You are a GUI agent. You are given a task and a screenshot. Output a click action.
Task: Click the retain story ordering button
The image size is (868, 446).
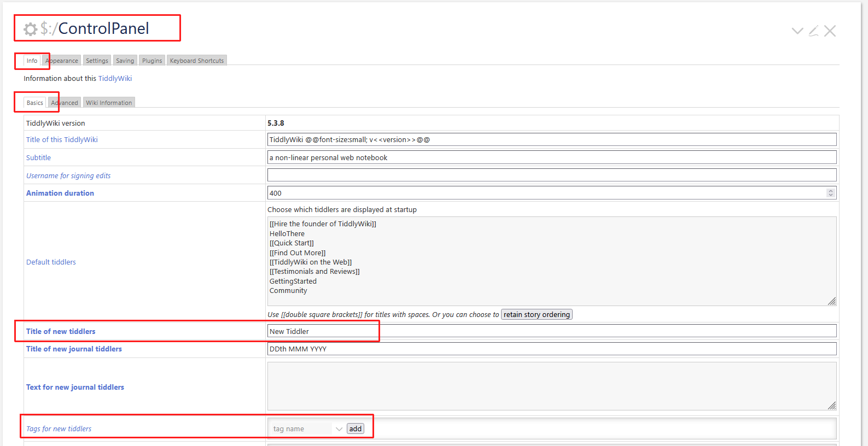(537, 315)
